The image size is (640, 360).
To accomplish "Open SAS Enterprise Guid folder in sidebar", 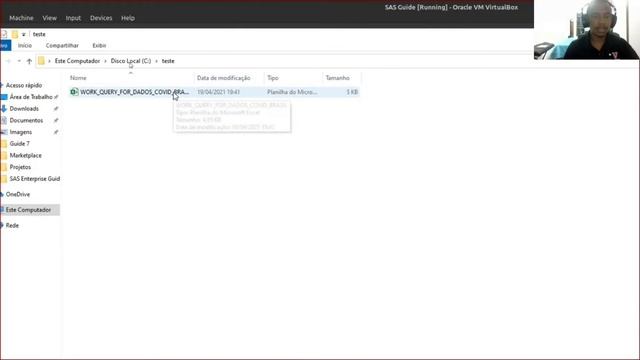I will [35, 179].
